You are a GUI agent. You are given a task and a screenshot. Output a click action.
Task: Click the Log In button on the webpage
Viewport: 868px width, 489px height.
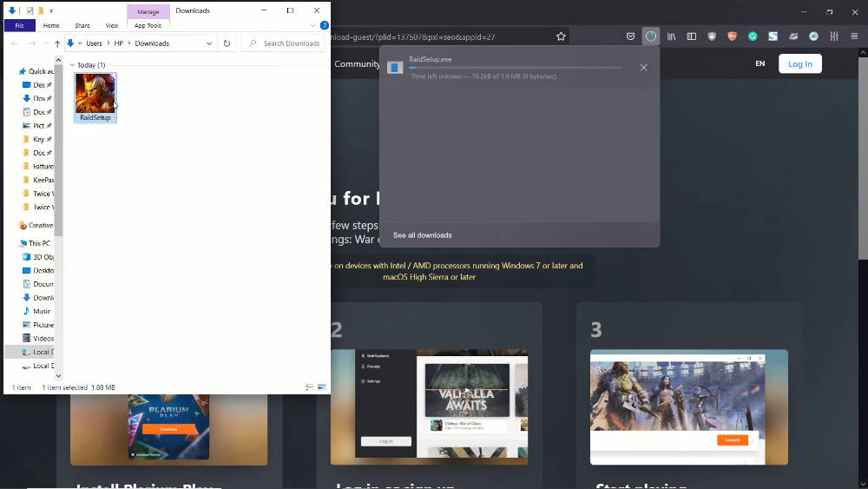800,63
